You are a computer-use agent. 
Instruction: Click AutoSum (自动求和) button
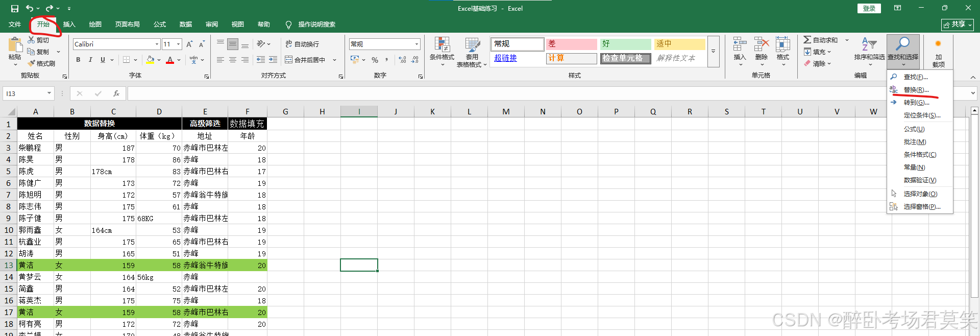point(821,40)
